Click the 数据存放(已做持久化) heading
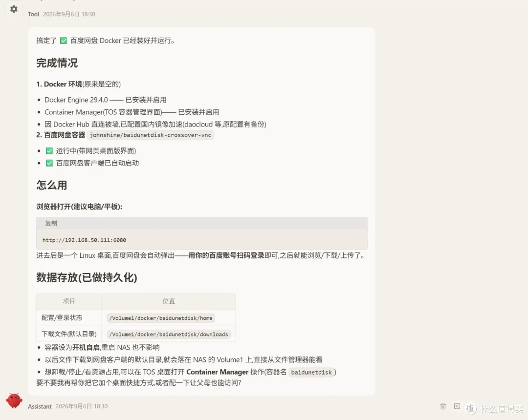 pyautogui.click(x=87, y=277)
